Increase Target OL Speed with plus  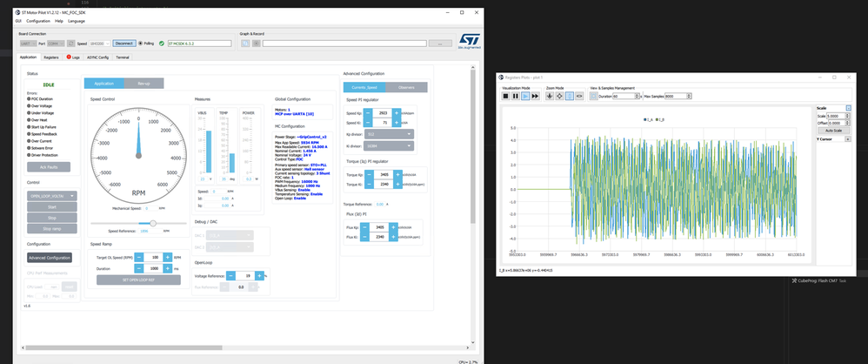[168, 258]
